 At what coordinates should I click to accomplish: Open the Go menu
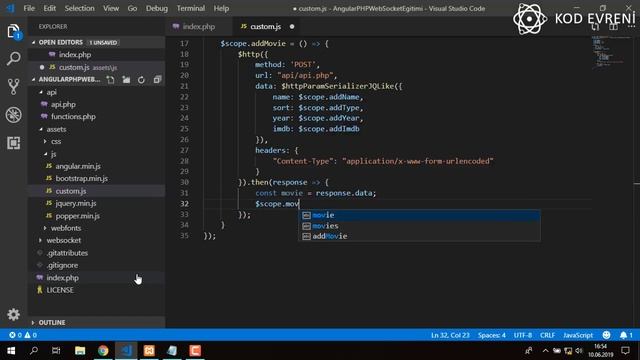132,8
